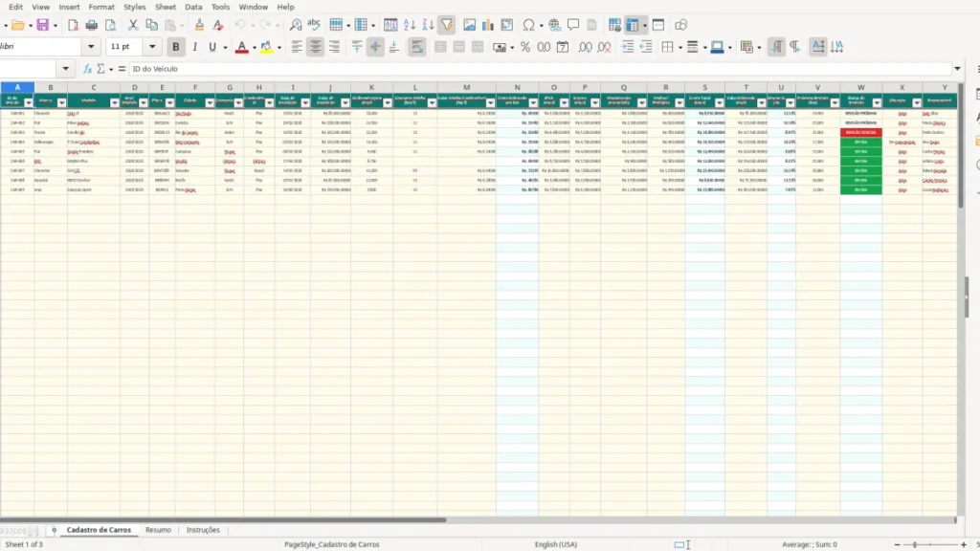Select column M header

(466, 87)
